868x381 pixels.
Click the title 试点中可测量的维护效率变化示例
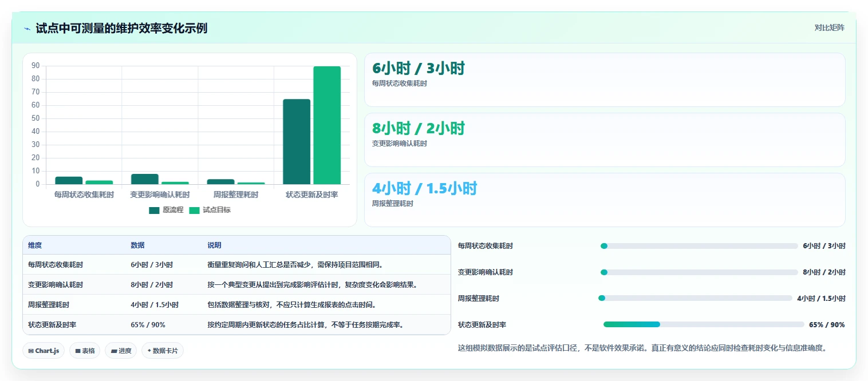(x=121, y=28)
